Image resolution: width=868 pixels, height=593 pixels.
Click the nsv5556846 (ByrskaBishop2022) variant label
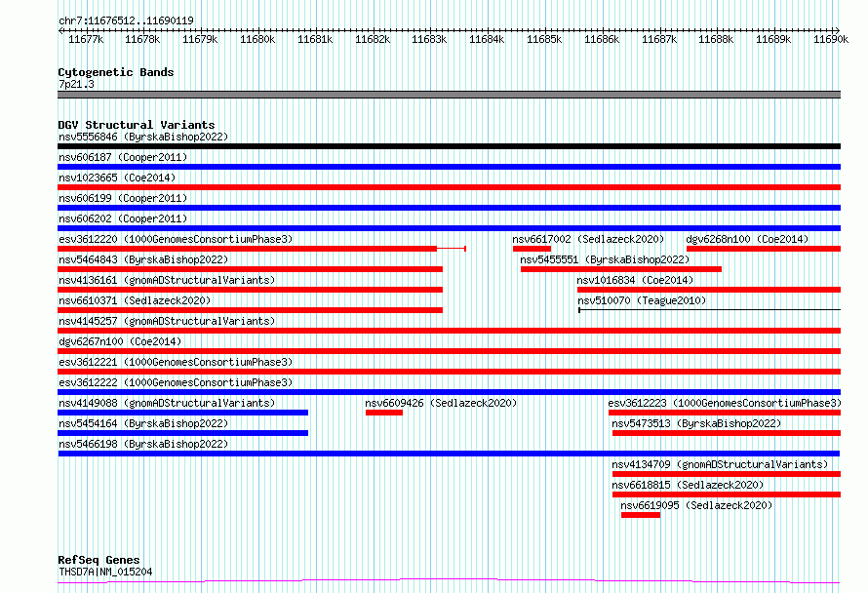(143, 137)
